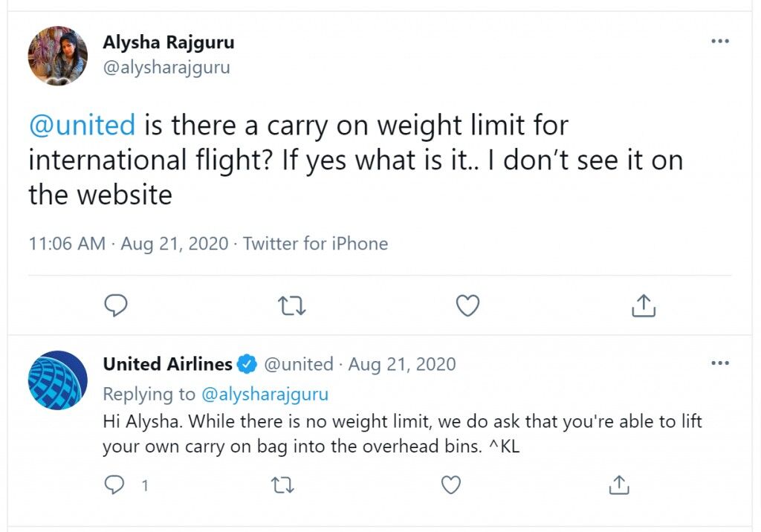Open @alysharajguru link in Replying to
Screen dimensions: 761x532
(265, 394)
